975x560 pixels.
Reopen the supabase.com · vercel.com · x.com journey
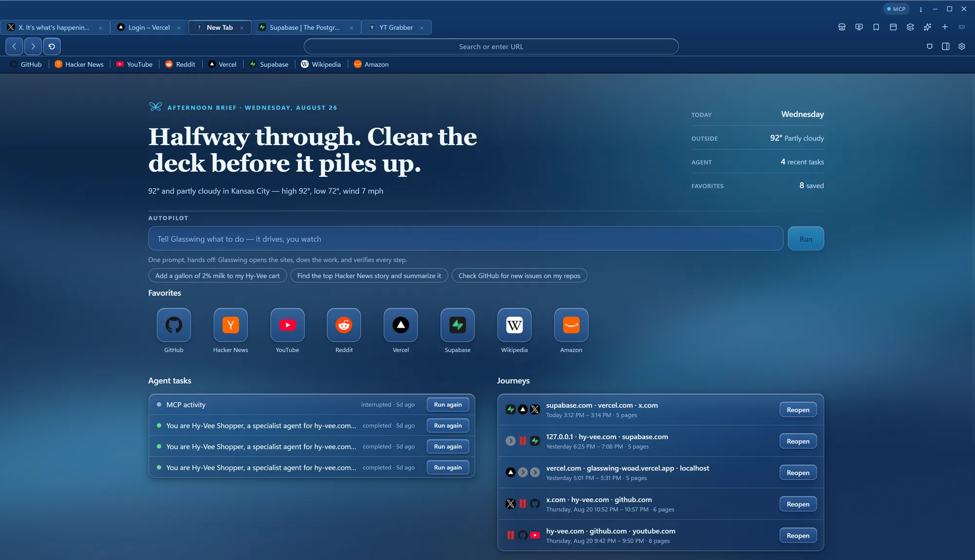[798, 410]
